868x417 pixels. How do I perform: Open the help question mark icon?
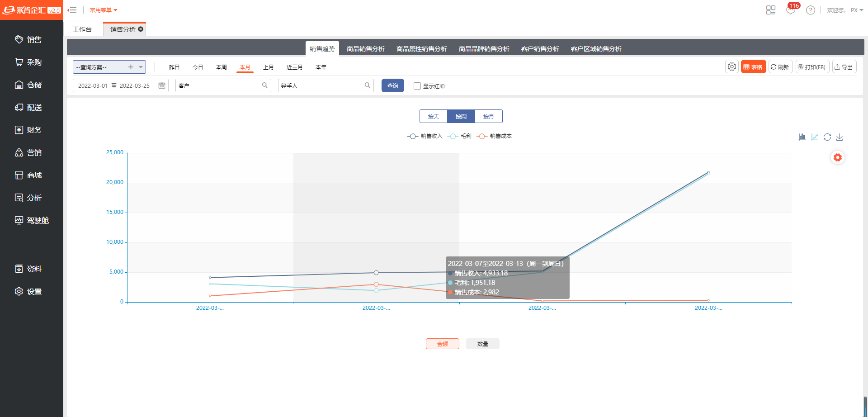tap(811, 10)
